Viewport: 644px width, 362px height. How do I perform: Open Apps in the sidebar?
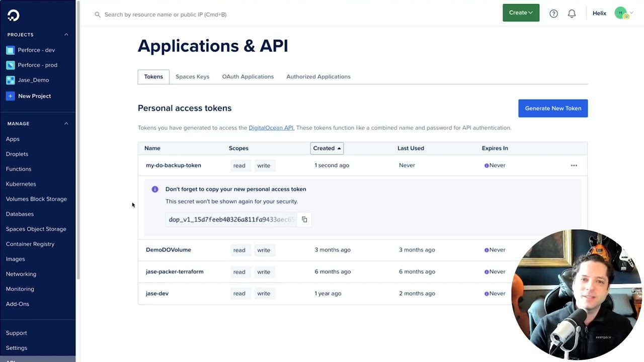[13, 139]
